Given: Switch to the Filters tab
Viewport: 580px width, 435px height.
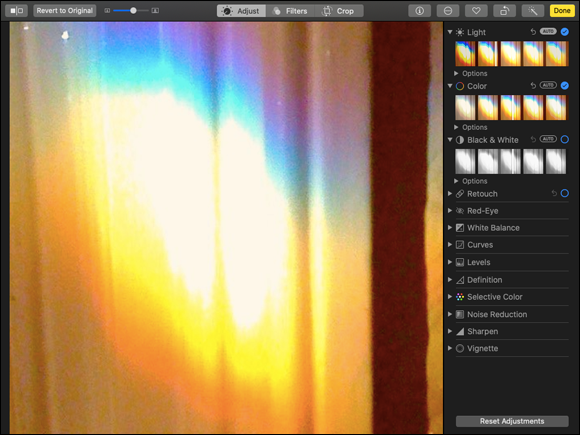Looking at the screenshot, I should [290, 11].
